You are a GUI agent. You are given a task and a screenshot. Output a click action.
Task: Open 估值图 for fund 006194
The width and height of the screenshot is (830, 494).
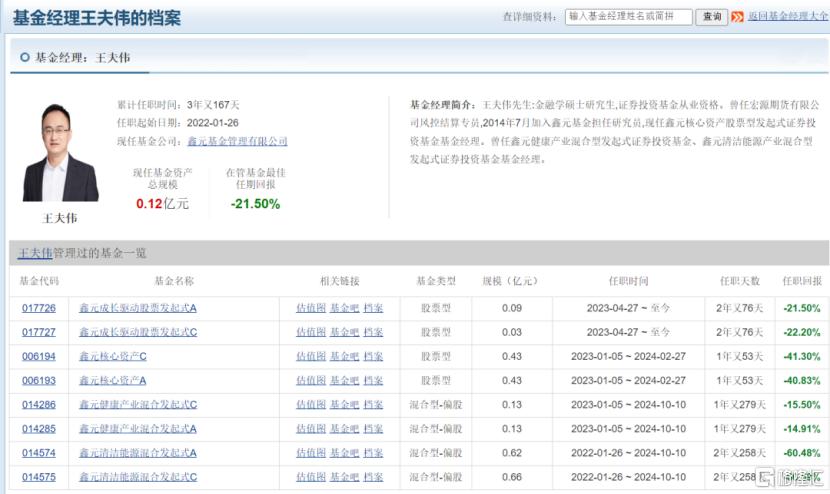pos(311,356)
